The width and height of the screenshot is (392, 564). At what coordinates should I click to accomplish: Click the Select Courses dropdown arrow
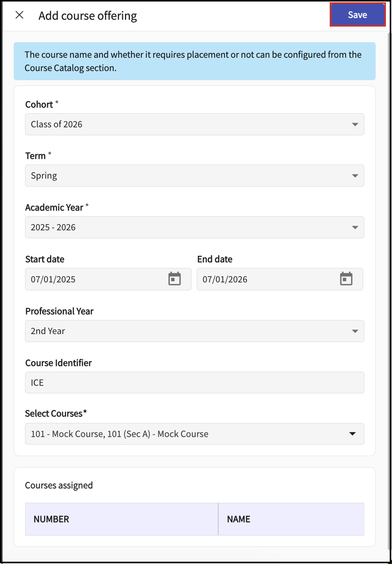point(352,434)
